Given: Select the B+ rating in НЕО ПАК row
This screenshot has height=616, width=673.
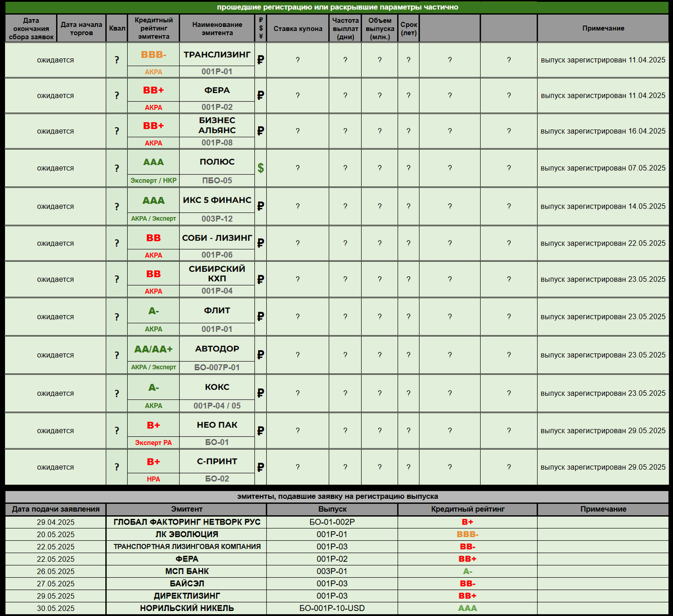Looking at the screenshot, I should (x=154, y=425).
